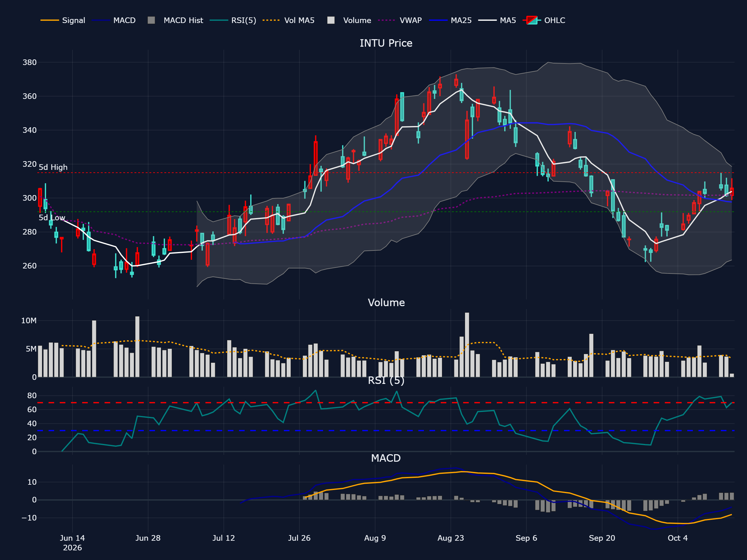Click the 5d Low annotation label
The height and width of the screenshot is (560, 747).
click(x=52, y=218)
